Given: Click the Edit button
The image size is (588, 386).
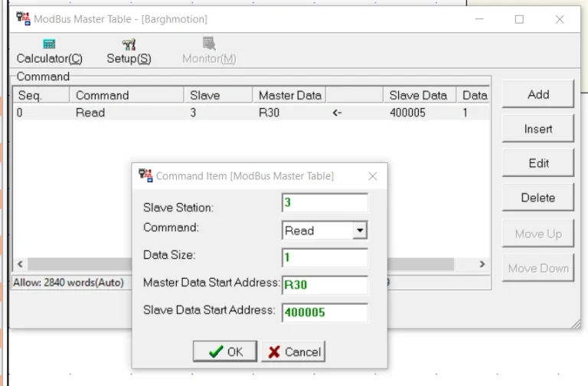Looking at the screenshot, I should (x=538, y=163).
